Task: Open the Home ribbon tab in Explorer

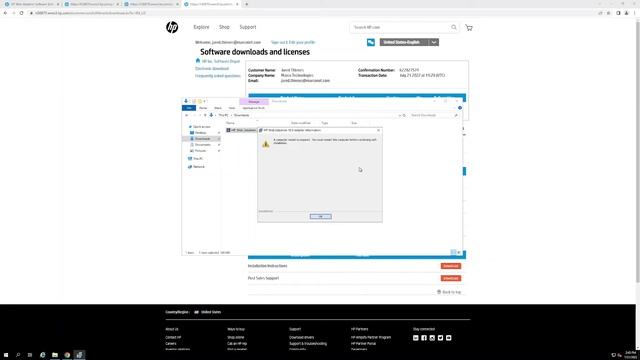Action: tap(203, 108)
